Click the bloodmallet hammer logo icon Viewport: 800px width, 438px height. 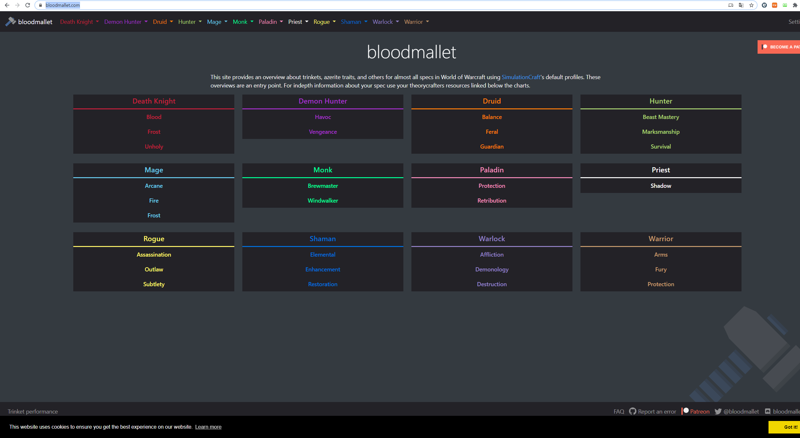tap(10, 21)
